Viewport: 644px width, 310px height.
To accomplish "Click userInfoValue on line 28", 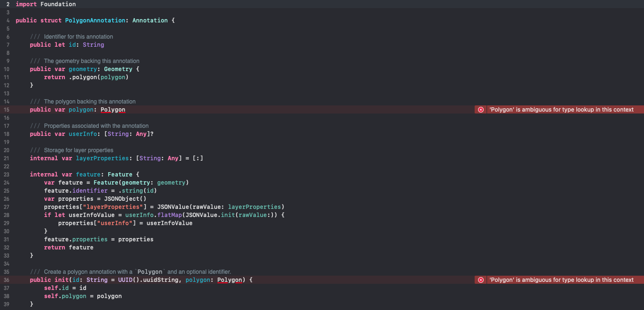I will 92,215.
